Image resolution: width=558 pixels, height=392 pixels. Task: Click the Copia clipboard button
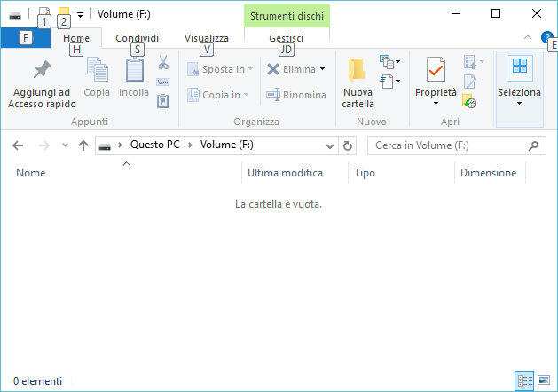point(97,77)
